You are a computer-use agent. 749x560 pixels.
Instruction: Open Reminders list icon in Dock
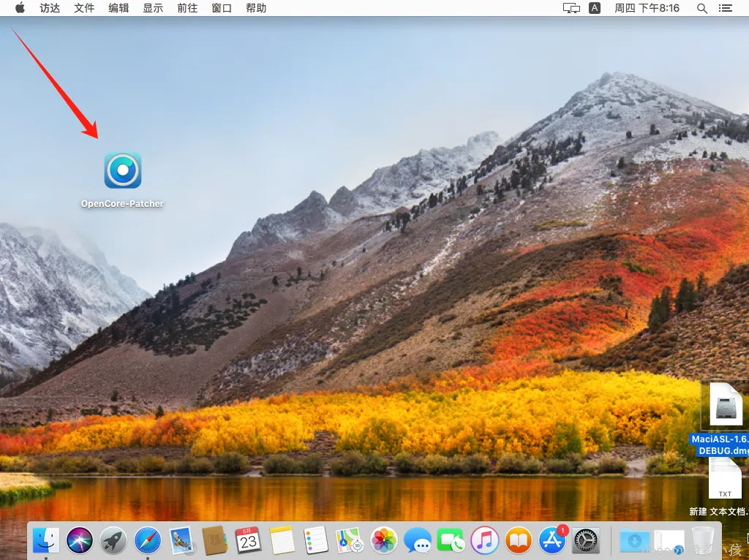click(x=316, y=541)
